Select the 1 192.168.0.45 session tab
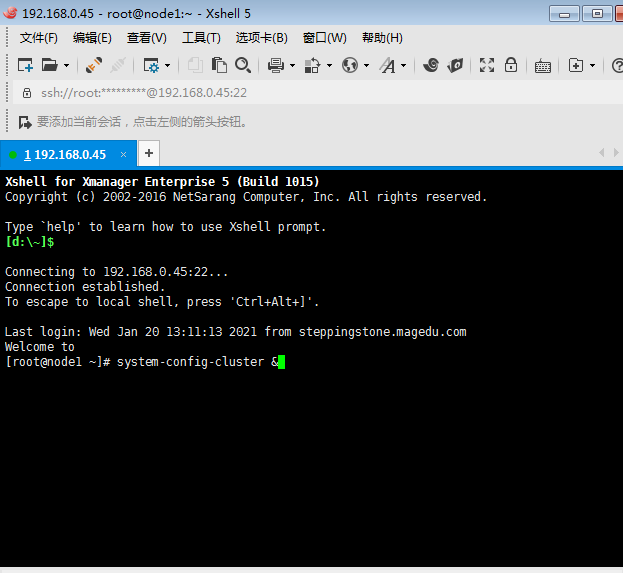The width and height of the screenshot is (623, 573). point(68,154)
